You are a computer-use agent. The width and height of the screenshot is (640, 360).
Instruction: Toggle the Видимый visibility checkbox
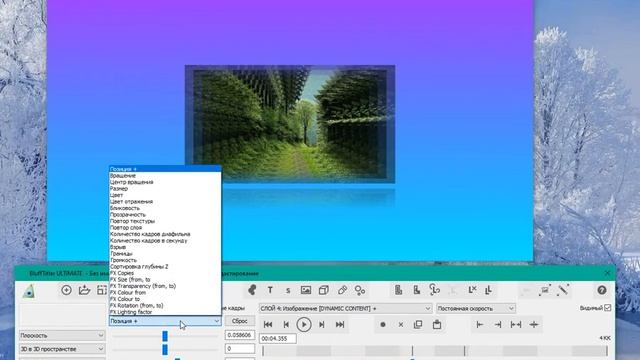tap(608, 307)
